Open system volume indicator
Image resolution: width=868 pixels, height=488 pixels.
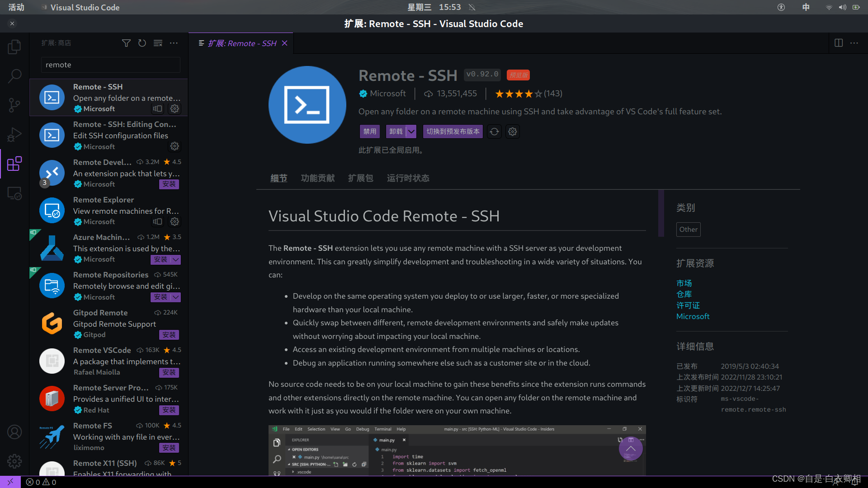click(843, 7)
